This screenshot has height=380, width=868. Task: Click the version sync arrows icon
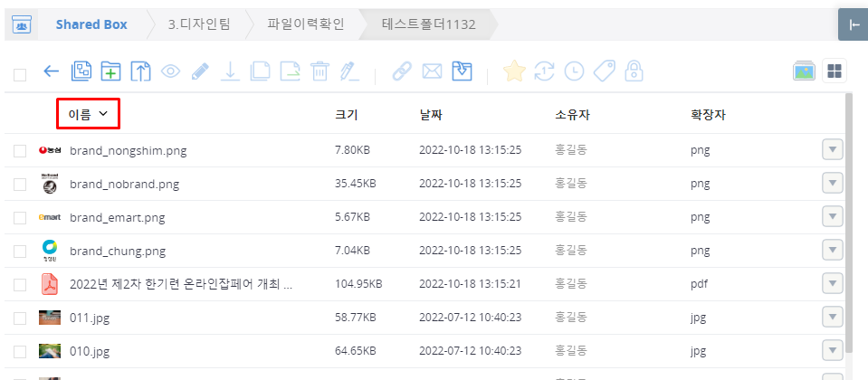[x=544, y=71]
